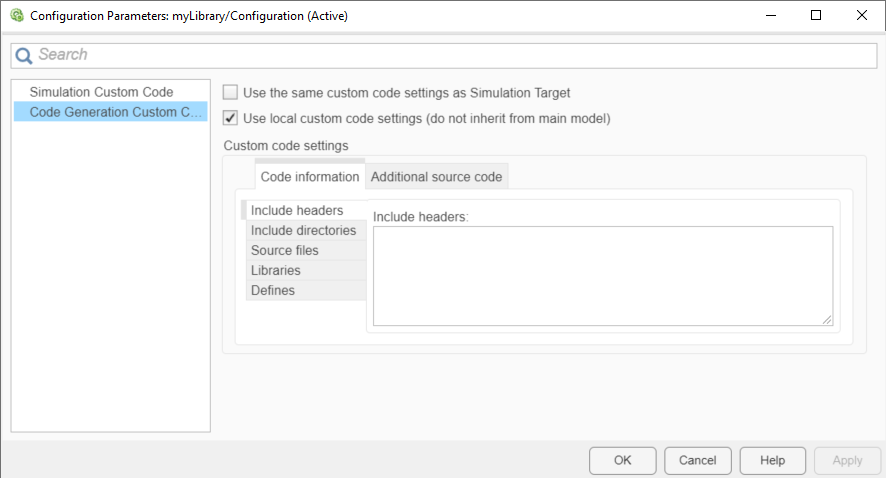Image resolution: width=886 pixels, height=478 pixels.
Task: Select Include headers list item
Action: coord(297,210)
